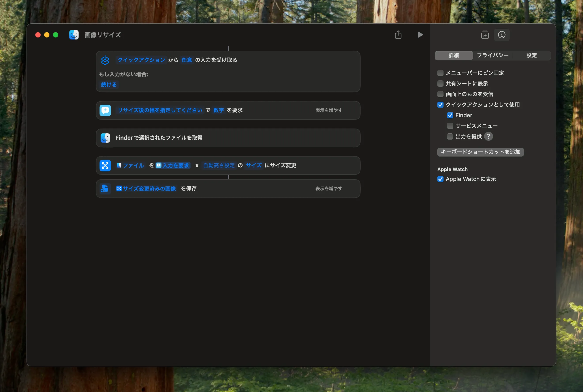Click the ask-for-input speech bubble icon
The image size is (583, 392).
[105, 110]
